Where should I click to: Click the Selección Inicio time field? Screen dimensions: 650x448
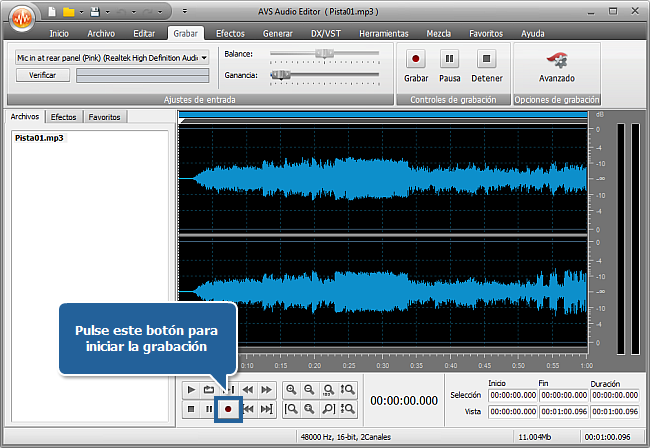[512, 396]
